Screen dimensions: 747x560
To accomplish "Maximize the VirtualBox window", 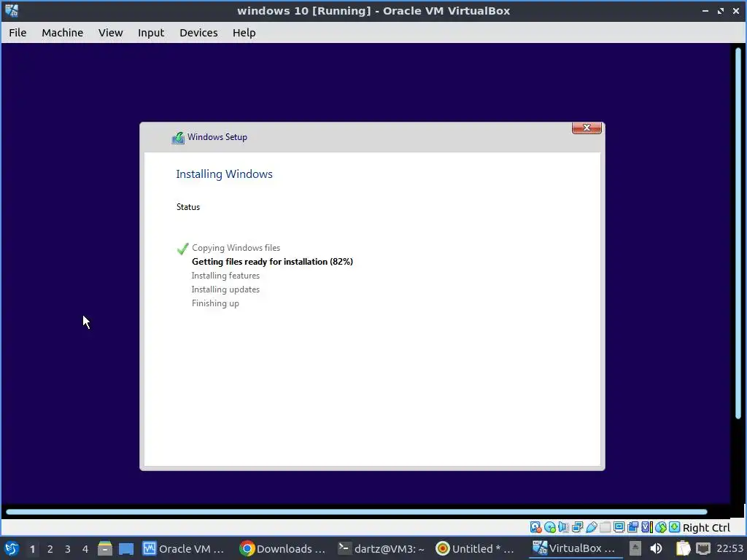I will pos(721,10).
